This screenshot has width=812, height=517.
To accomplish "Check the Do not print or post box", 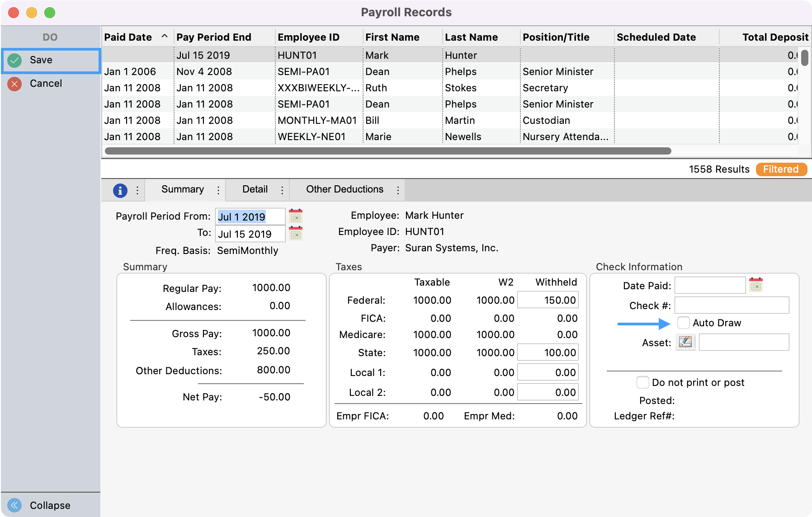I will coord(642,382).
